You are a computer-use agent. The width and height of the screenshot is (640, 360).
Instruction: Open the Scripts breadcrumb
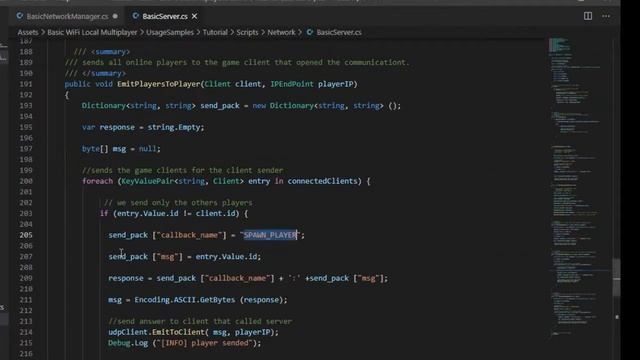[247, 32]
